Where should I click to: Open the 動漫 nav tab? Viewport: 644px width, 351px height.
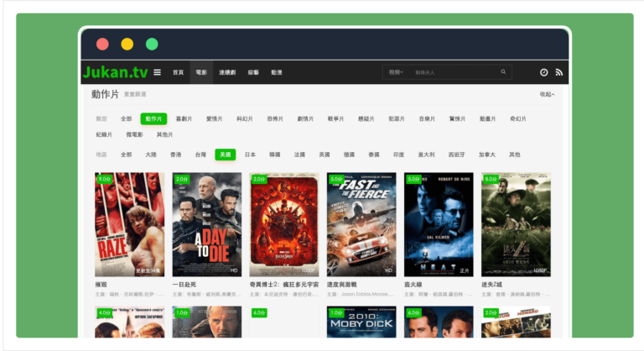tap(277, 72)
